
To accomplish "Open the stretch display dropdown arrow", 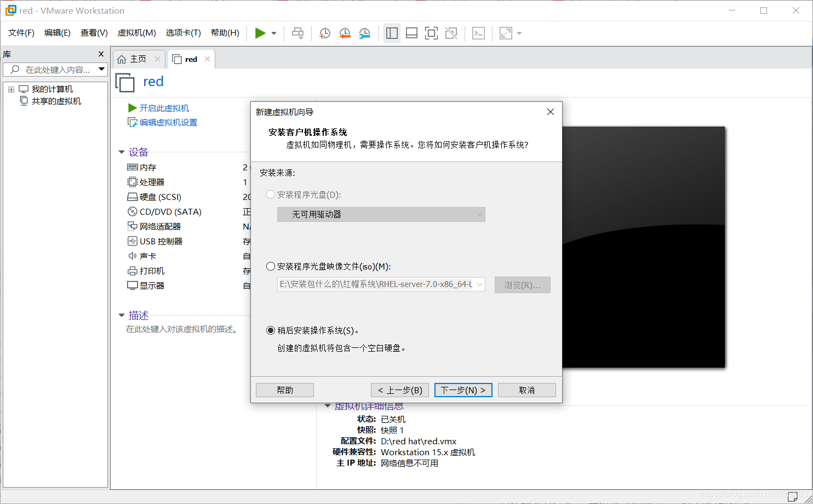I will coord(519,33).
